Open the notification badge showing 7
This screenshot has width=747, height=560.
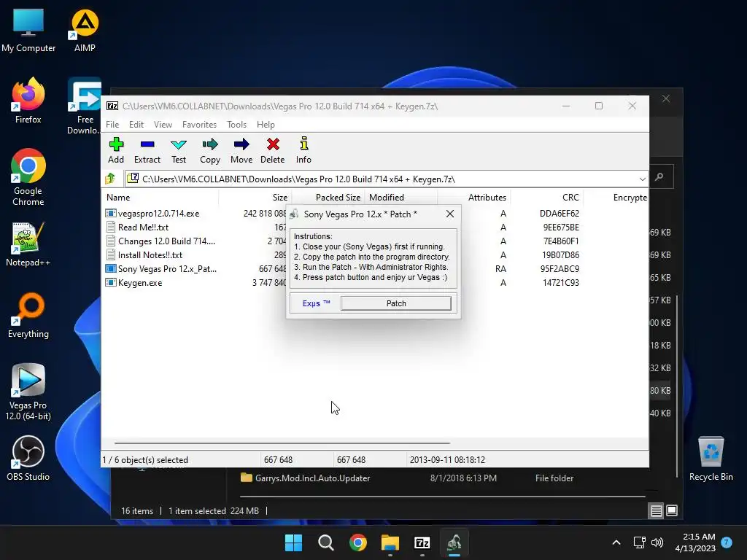727,542
